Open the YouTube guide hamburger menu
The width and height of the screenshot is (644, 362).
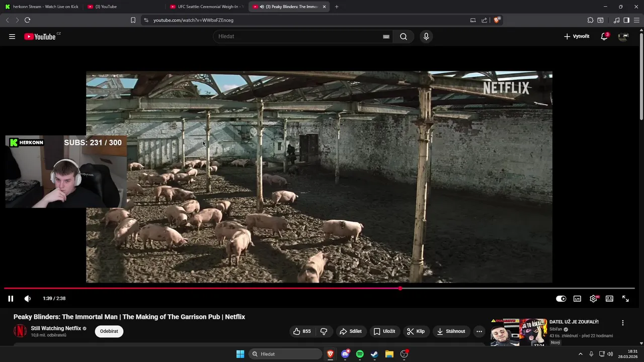12,37
